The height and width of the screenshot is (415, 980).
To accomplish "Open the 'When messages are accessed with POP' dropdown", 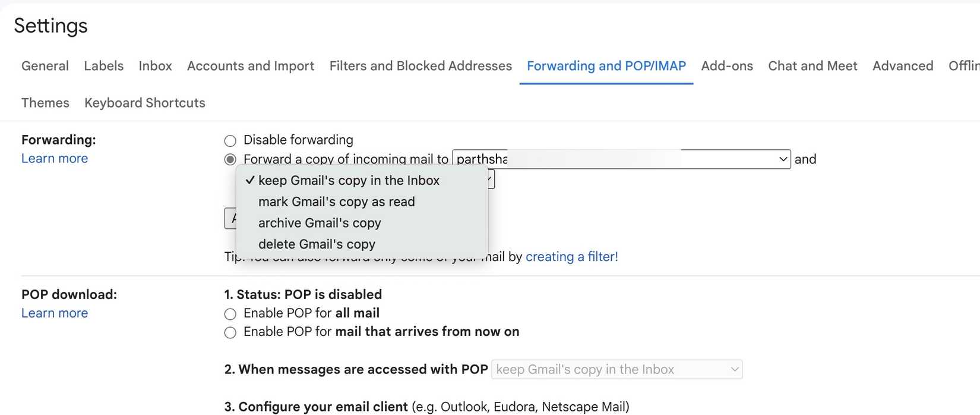I will (x=618, y=370).
